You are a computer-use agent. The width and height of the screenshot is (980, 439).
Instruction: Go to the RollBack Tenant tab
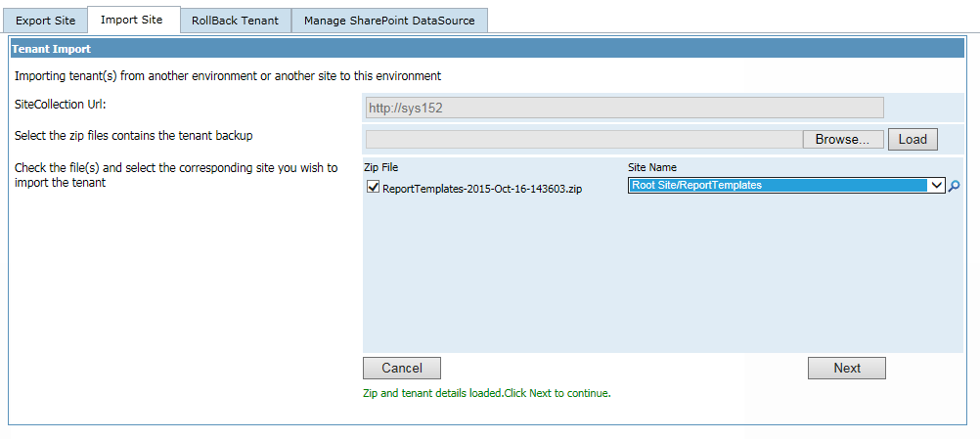(235, 21)
